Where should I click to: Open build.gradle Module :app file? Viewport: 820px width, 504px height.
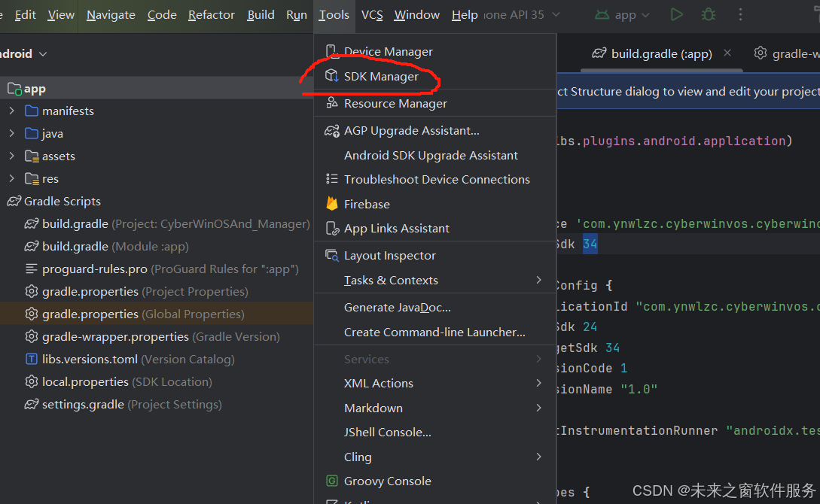(106, 246)
